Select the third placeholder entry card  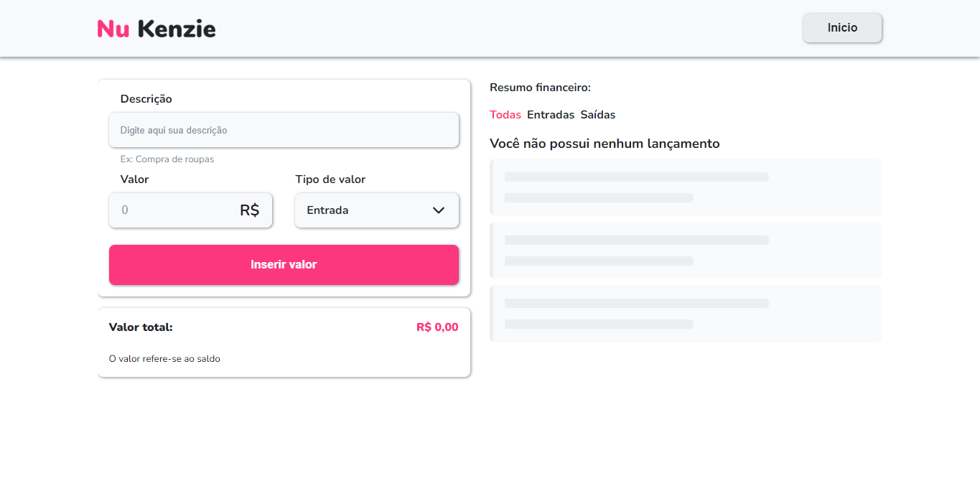pyautogui.click(x=686, y=314)
